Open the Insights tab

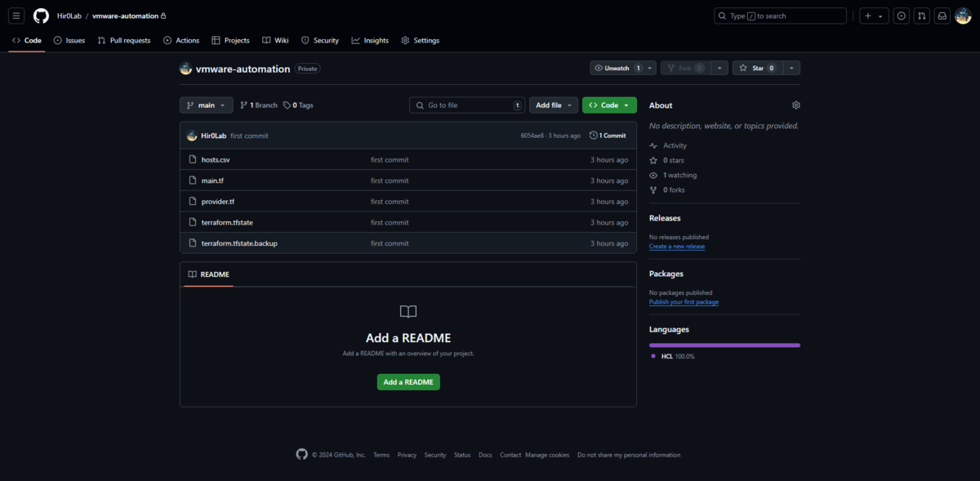pos(370,40)
